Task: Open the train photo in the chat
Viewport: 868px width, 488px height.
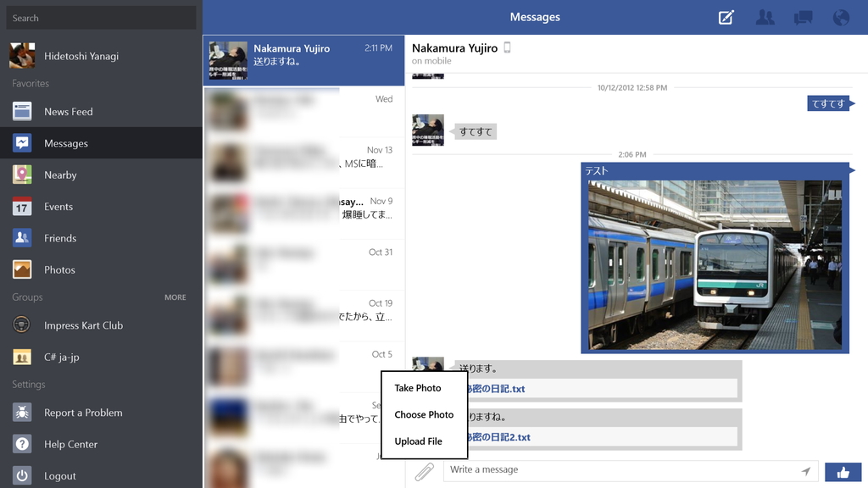Action: [x=715, y=265]
